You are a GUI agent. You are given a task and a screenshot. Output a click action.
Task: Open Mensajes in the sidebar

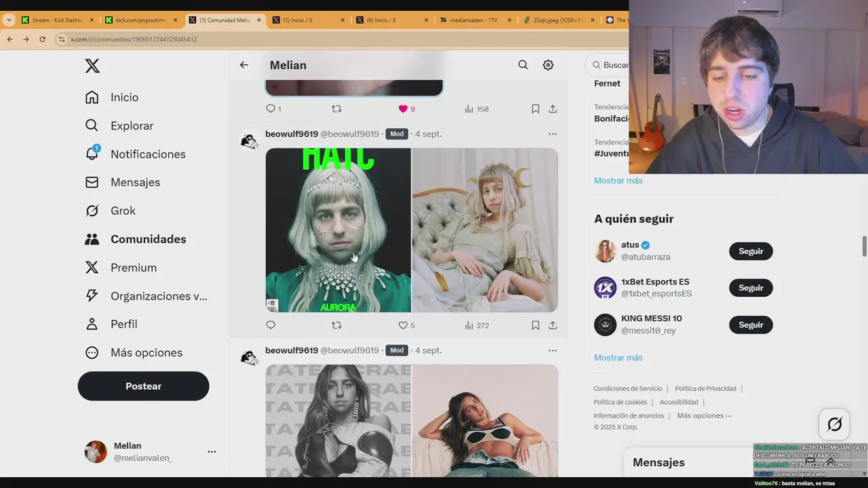[123, 182]
